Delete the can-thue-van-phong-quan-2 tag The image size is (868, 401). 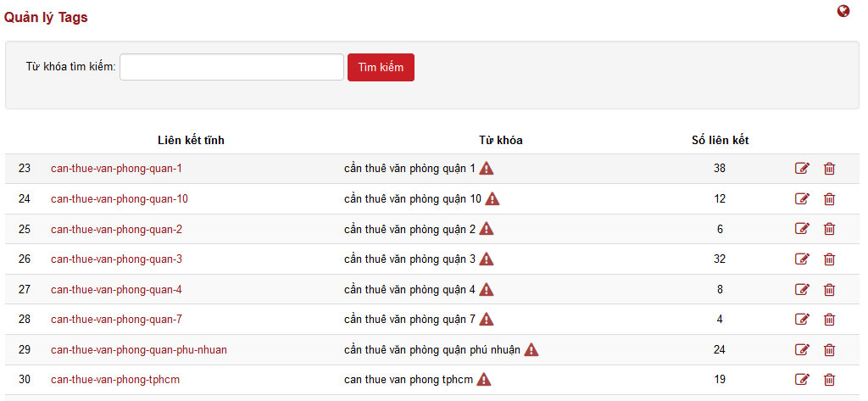[x=829, y=229]
